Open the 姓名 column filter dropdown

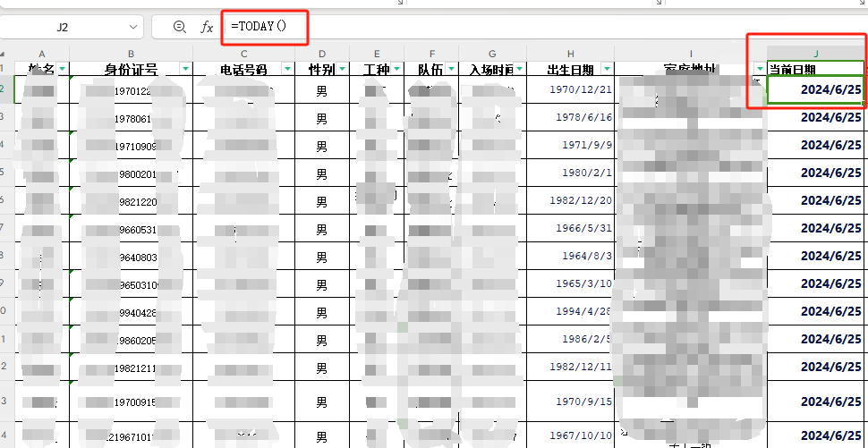62,68
